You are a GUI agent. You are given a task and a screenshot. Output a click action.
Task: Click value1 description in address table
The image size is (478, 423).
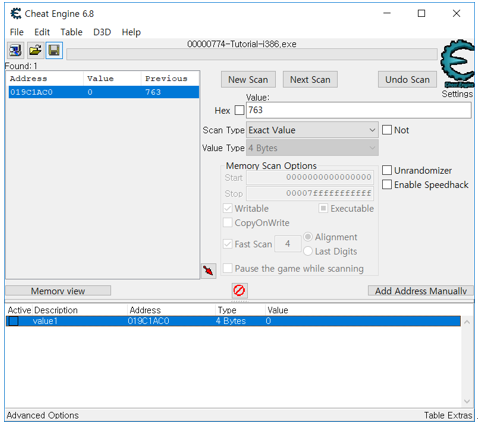[x=45, y=321]
